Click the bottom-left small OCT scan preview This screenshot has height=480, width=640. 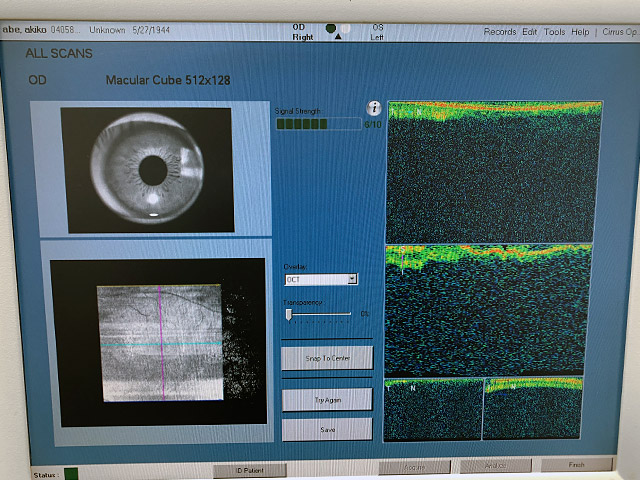click(433, 409)
